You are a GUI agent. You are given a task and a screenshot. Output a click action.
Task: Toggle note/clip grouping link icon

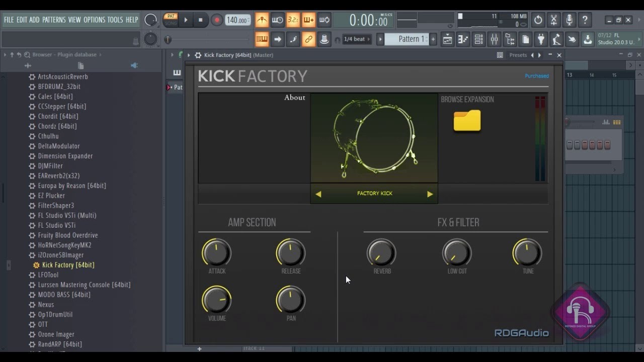click(308, 39)
